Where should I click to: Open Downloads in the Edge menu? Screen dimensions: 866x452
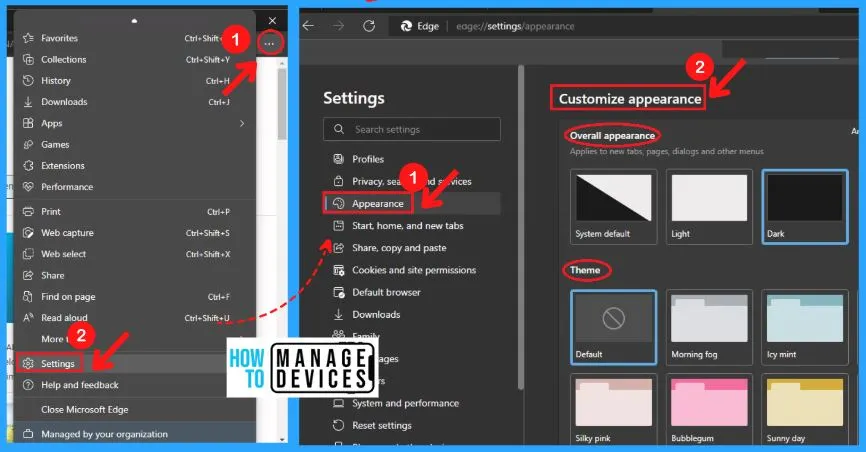pos(133,102)
